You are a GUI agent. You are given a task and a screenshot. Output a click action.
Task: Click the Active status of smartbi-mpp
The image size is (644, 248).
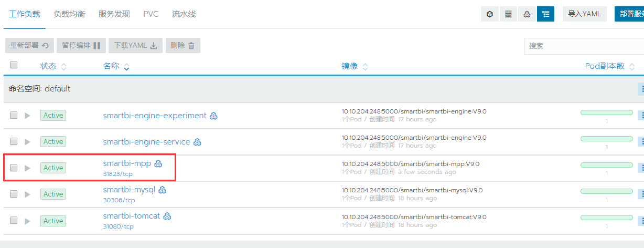(x=53, y=168)
